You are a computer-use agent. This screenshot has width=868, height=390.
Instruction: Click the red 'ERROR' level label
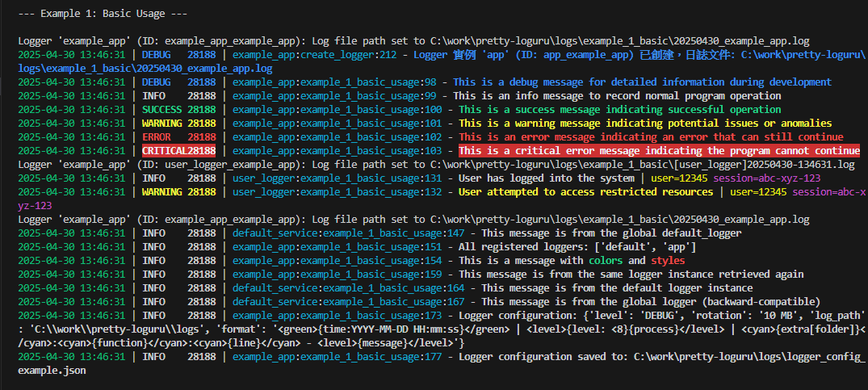click(x=156, y=137)
